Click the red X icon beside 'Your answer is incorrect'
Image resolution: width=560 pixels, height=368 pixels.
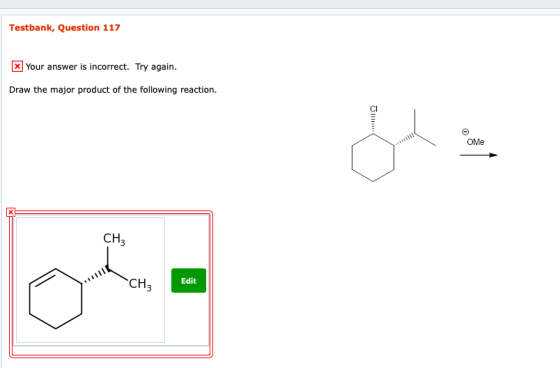tap(17, 66)
